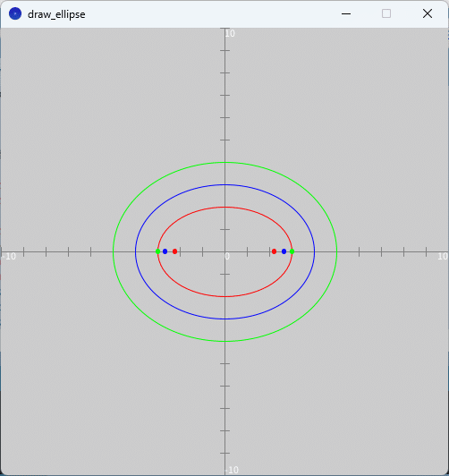
Task: Close the draw_ellipse window
Action: click(428, 13)
